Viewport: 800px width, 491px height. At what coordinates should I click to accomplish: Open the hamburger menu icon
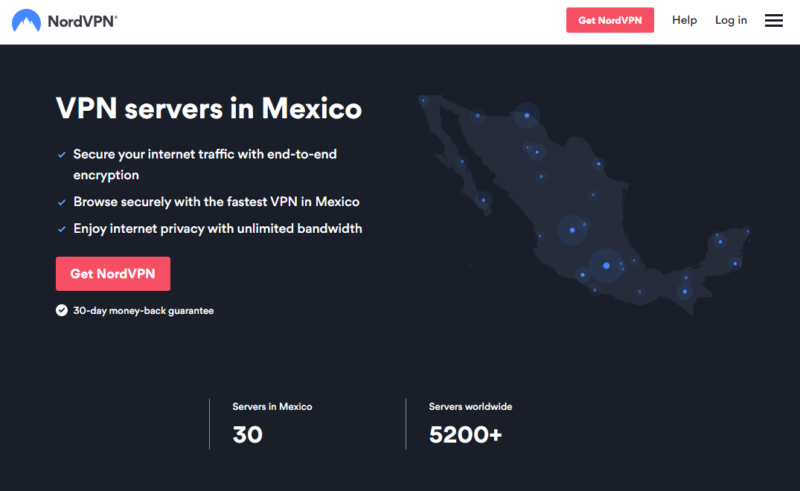coord(773,20)
